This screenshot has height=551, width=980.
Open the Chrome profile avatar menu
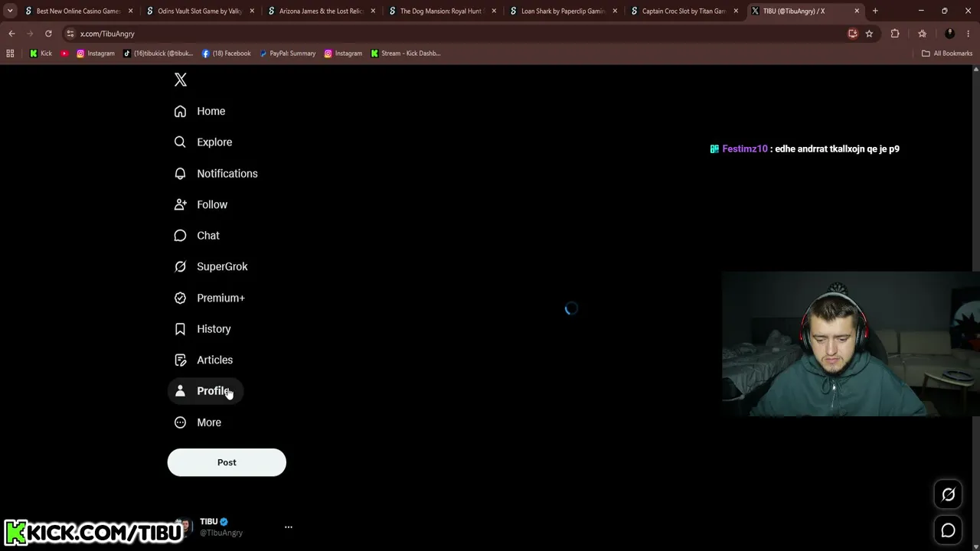[949, 34]
